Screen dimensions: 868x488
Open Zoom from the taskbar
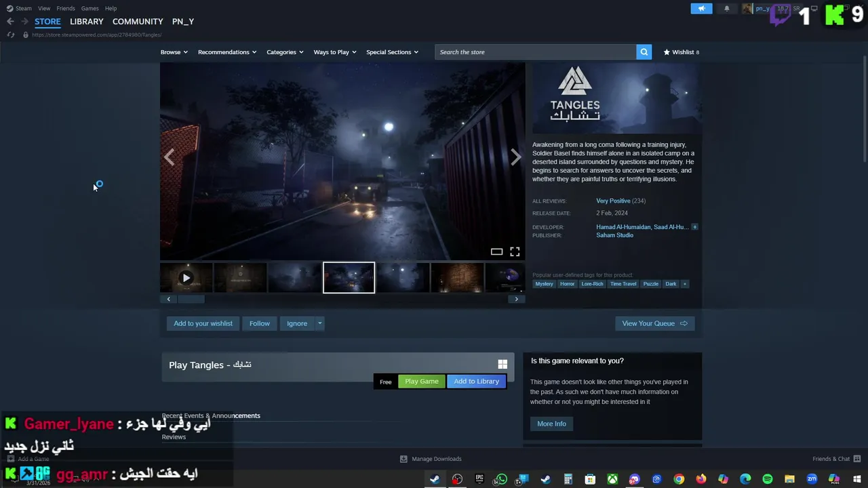[x=812, y=479]
